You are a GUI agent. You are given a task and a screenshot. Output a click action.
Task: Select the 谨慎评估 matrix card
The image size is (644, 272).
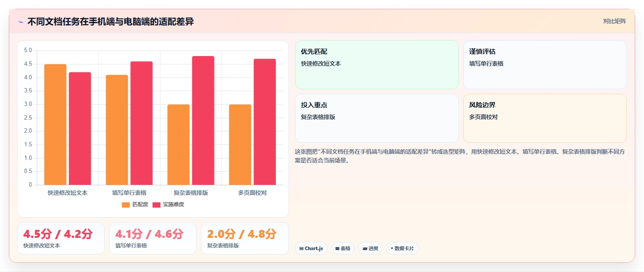click(545, 65)
